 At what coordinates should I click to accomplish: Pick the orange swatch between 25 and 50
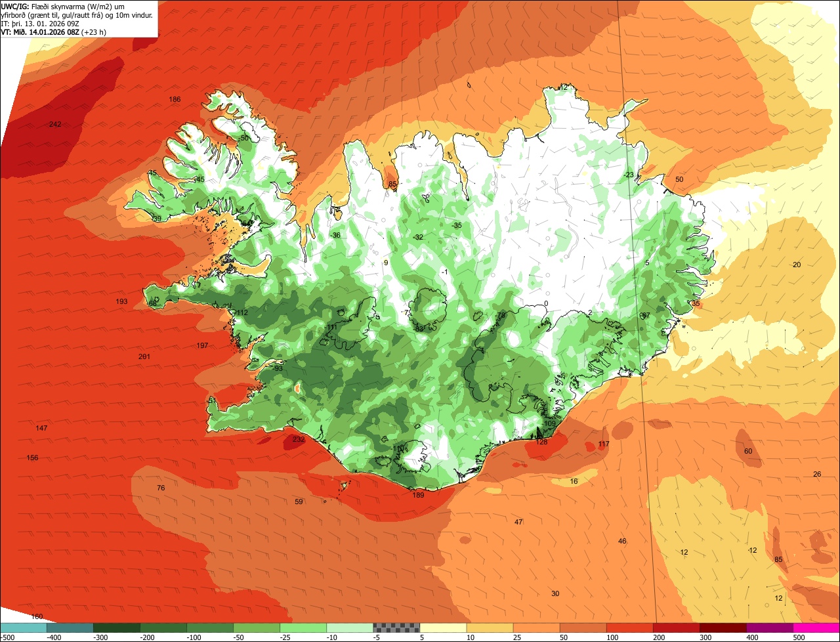point(535,628)
